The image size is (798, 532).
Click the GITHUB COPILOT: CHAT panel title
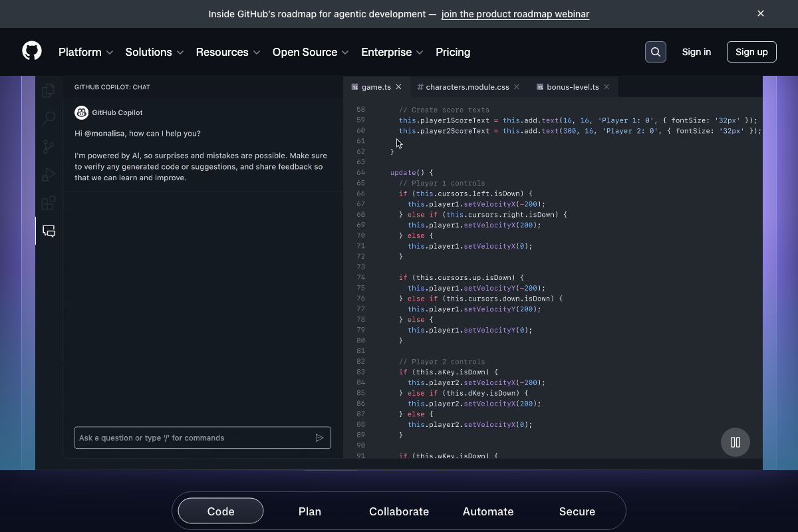112,87
